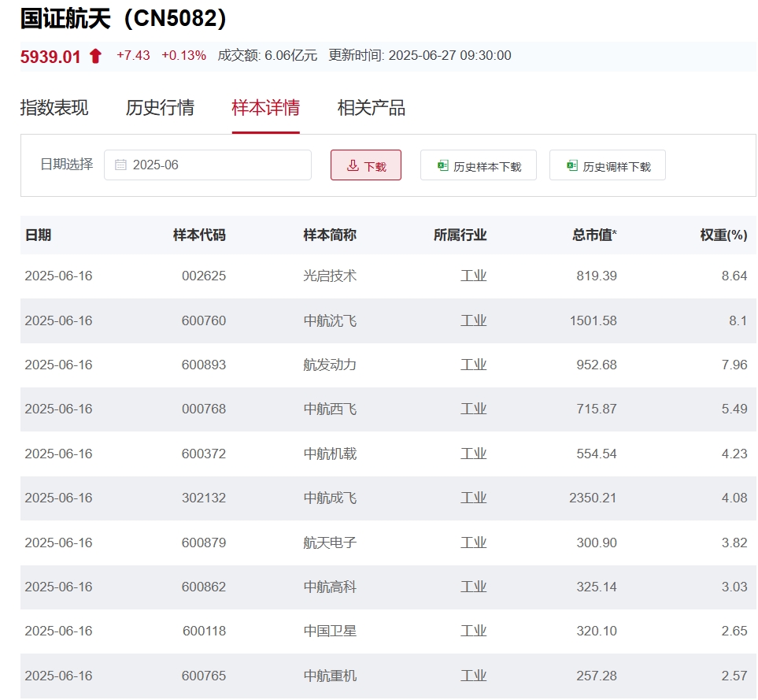Open 工业 industry link on 中航重机 row
Screen dimensions: 758x700
(x=474, y=676)
